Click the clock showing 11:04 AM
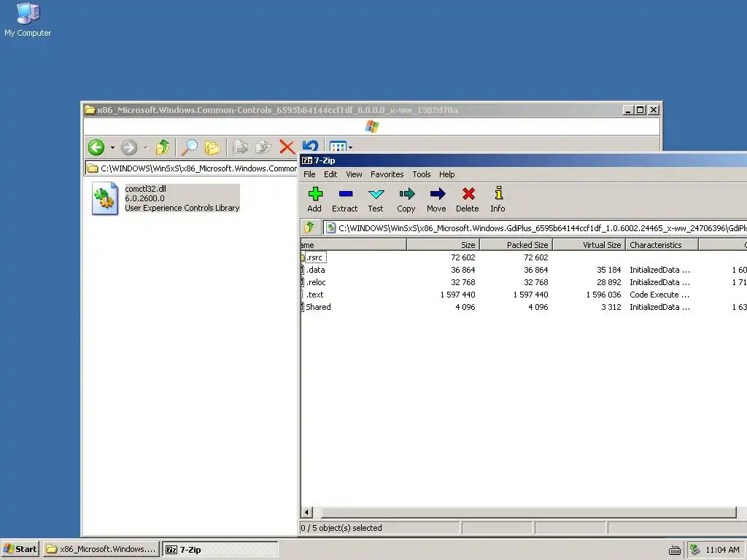The width and height of the screenshot is (747, 560). pos(722,550)
